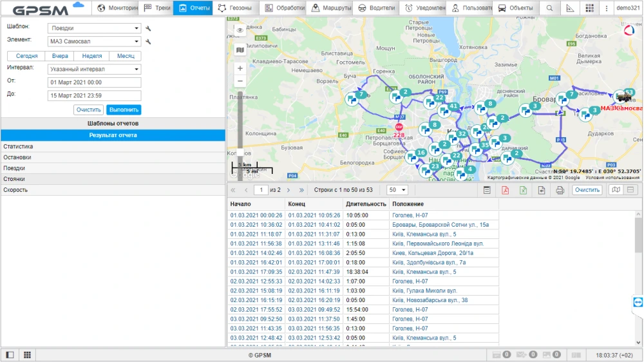Click the ruler measurement tool icon
This screenshot has height=362, width=644.
569,8
